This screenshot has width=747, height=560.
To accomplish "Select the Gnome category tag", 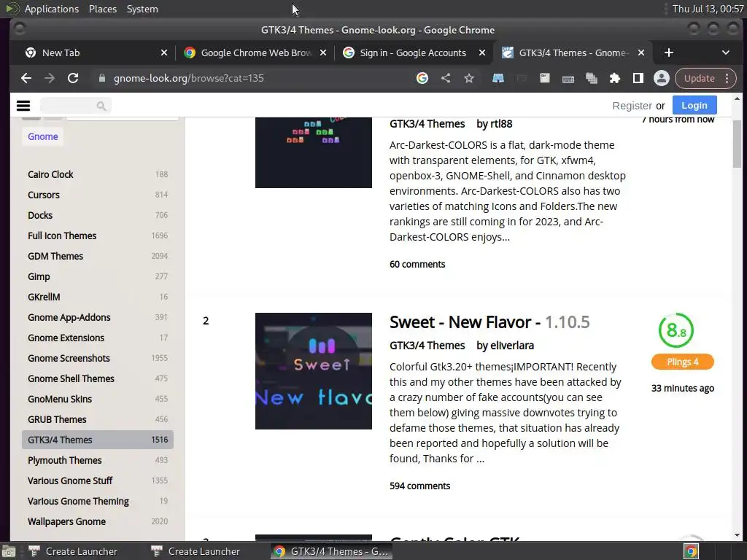I will pyautogui.click(x=43, y=136).
